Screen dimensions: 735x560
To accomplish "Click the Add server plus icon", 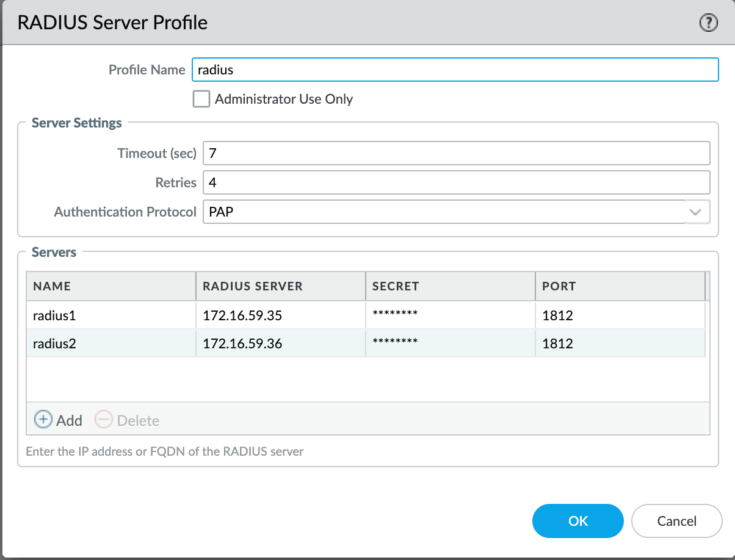I will tap(43, 420).
